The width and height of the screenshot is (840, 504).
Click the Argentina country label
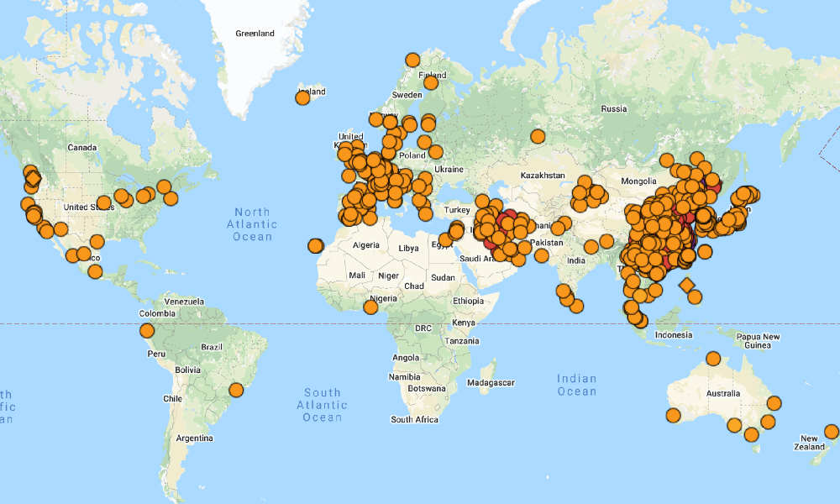point(195,438)
